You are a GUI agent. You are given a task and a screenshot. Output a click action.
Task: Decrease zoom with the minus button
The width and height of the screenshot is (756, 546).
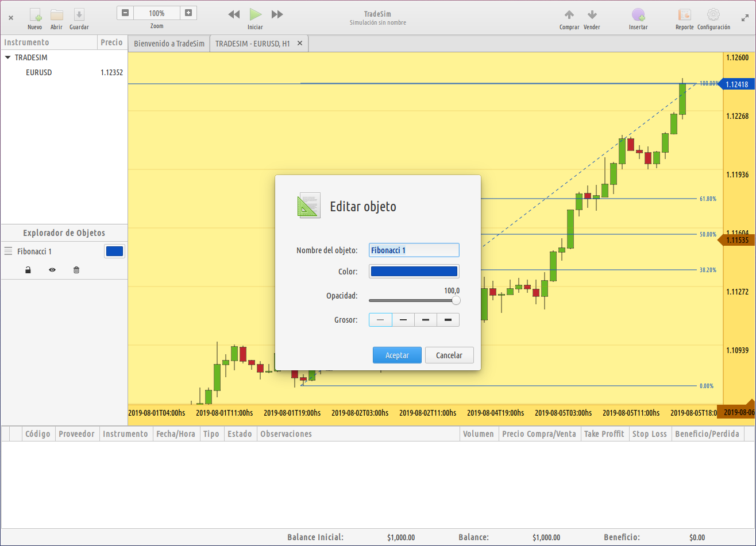125,13
